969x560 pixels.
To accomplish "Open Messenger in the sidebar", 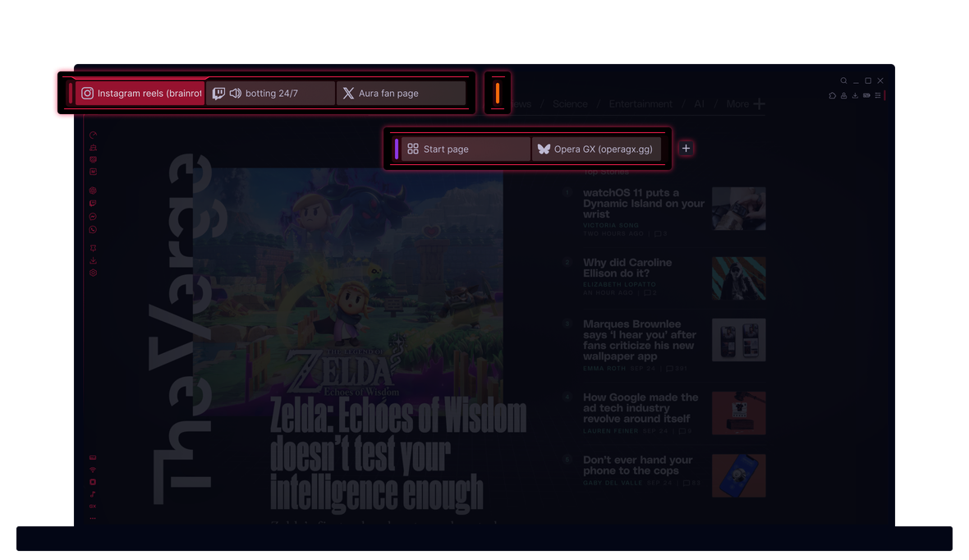I will tap(93, 217).
